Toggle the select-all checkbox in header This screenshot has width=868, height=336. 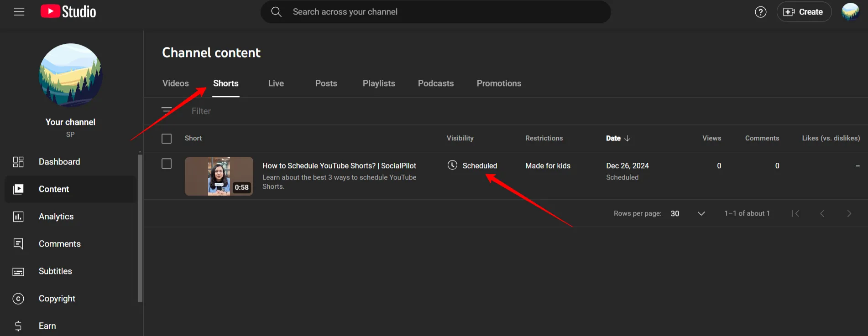(x=167, y=139)
